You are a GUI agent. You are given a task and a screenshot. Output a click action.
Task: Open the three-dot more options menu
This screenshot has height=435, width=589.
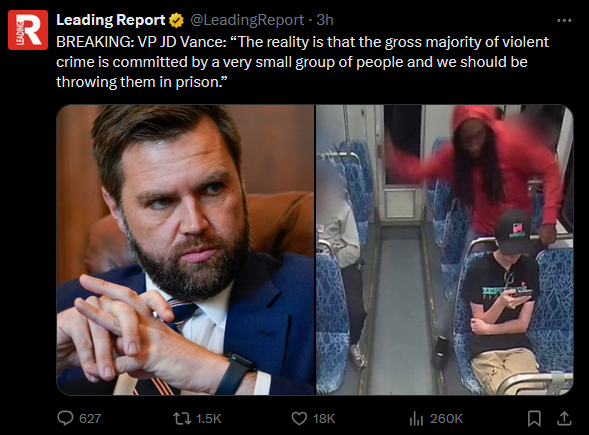pos(564,20)
